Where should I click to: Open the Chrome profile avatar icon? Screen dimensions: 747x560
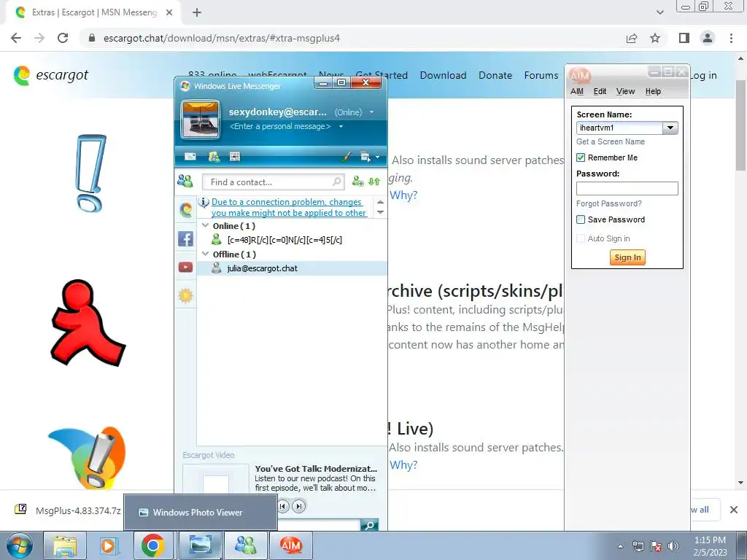click(708, 38)
